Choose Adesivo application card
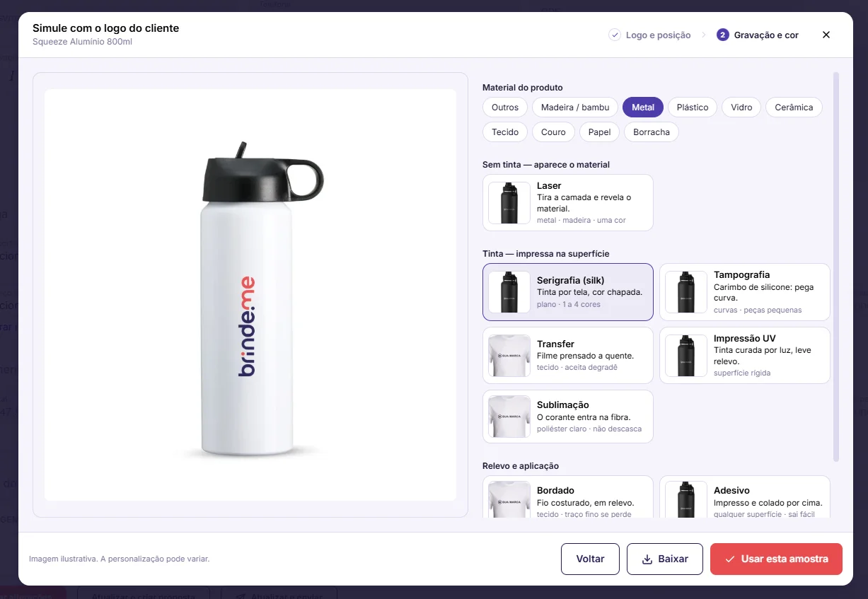Image resolution: width=868 pixels, height=599 pixels. click(x=745, y=497)
